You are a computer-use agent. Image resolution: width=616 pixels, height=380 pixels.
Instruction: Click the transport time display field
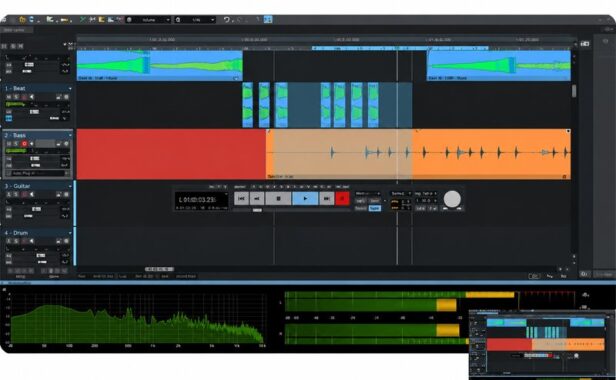click(201, 201)
